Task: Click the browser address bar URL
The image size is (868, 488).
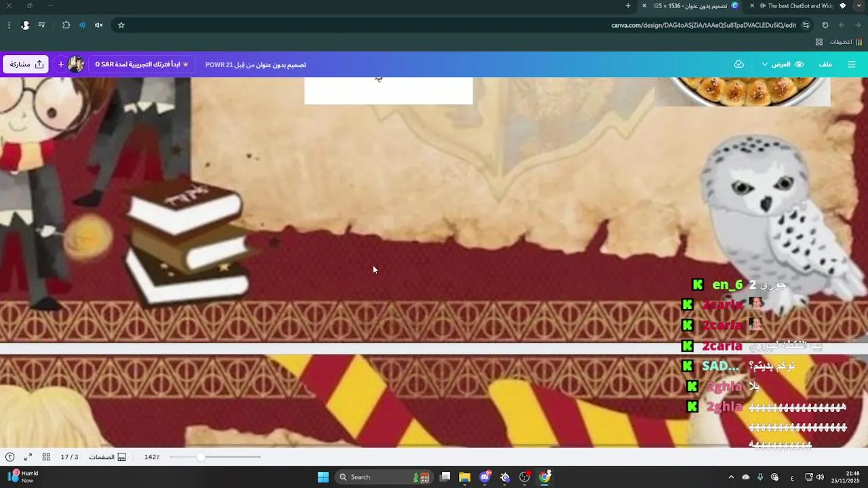Action: (703, 25)
